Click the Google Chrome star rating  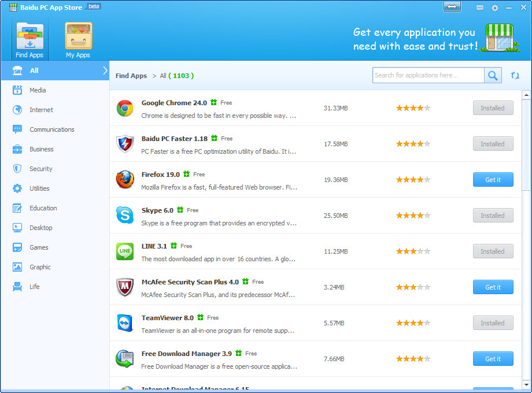point(413,108)
